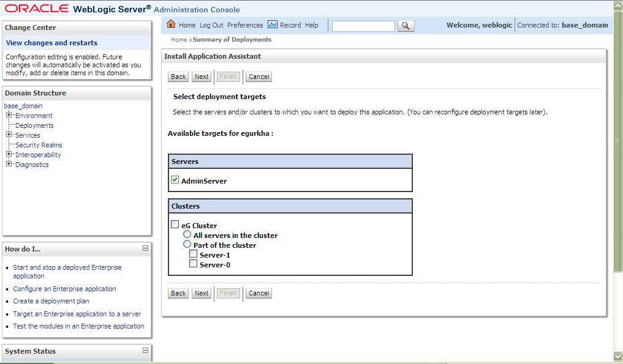
Task: Click the top Cancel button
Action: click(x=259, y=76)
